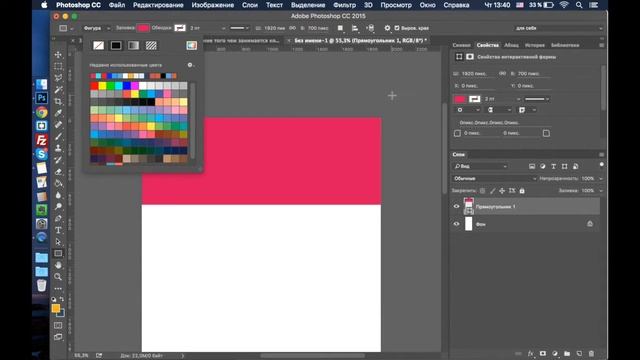640x360 pixels.
Task: Add a layer mask
Action: click(x=542, y=353)
